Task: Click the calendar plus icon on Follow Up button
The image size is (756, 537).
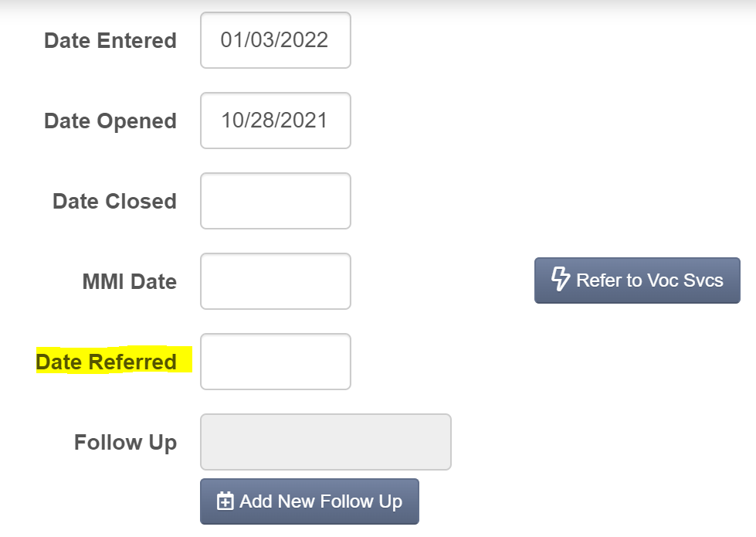Action: pyautogui.click(x=225, y=501)
